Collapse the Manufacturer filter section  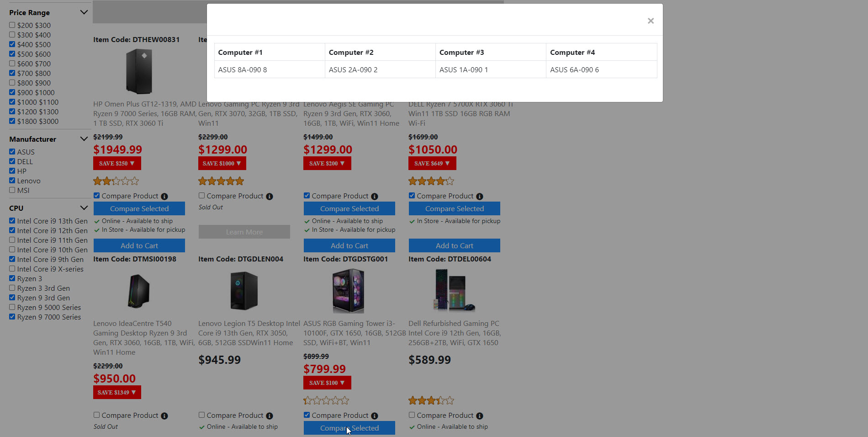point(84,139)
